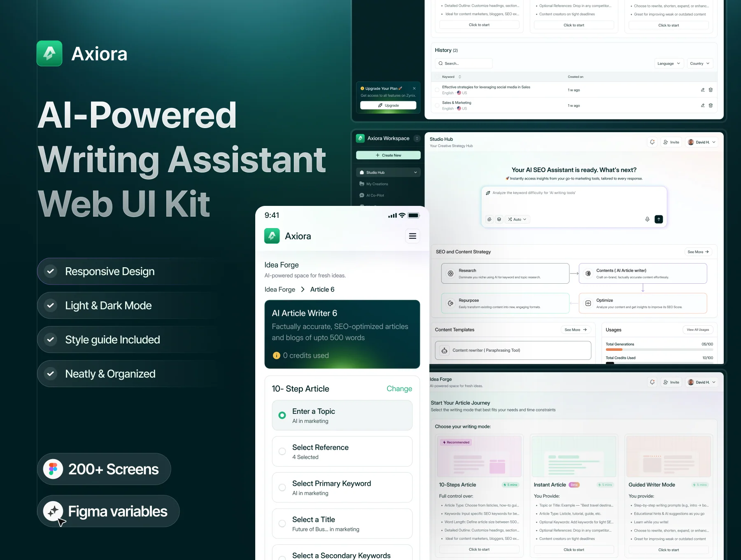Click the trash icon on the Sales & Marketing row
741x560 pixels.
[711, 105]
